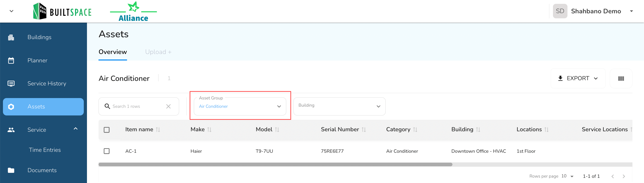Viewport: 644px width, 183px height.
Task: Open Time Entries in sidebar
Action: [45, 150]
